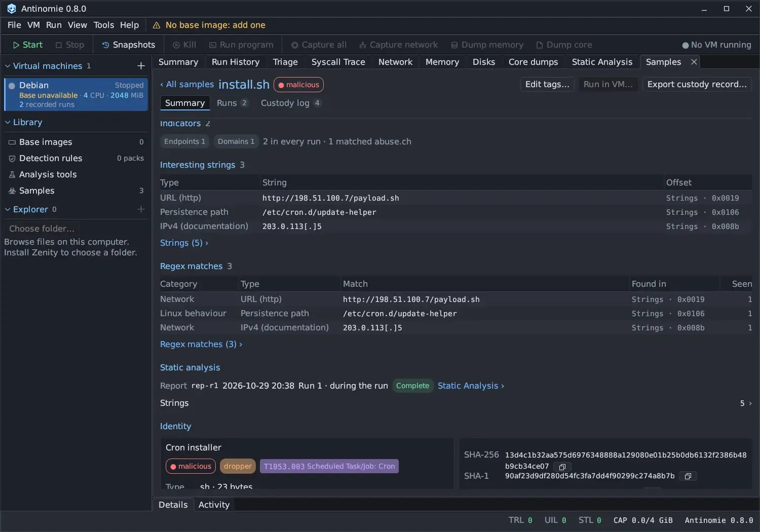
Task: Open the File menu
Action: [14, 25]
